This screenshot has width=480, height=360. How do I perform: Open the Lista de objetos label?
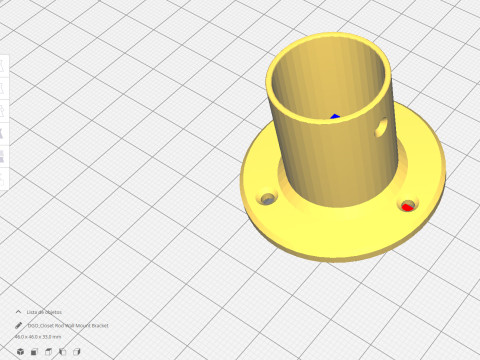click(44, 312)
